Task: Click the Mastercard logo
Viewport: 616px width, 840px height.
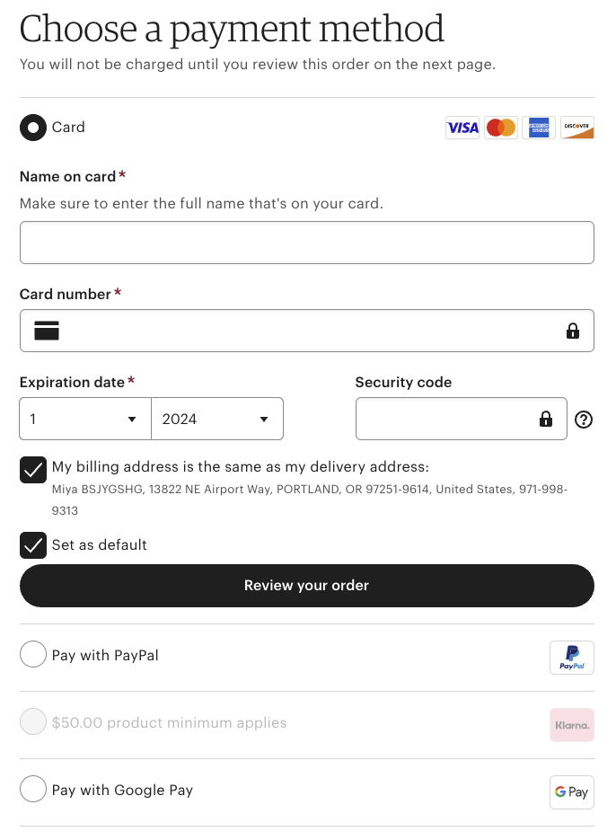Action: click(501, 128)
